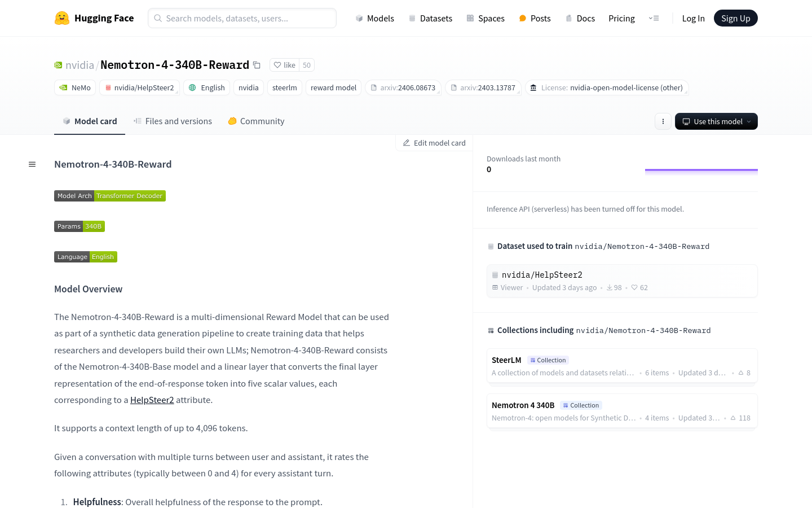Copy the model name with clipboard icon
This screenshot has height=508, width=812.
click(x=257, y=65)
